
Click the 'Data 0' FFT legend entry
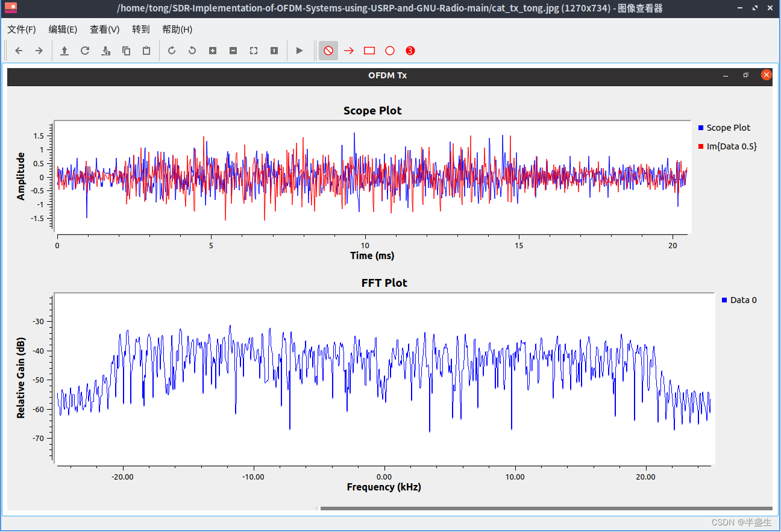[x=739, y=299]
